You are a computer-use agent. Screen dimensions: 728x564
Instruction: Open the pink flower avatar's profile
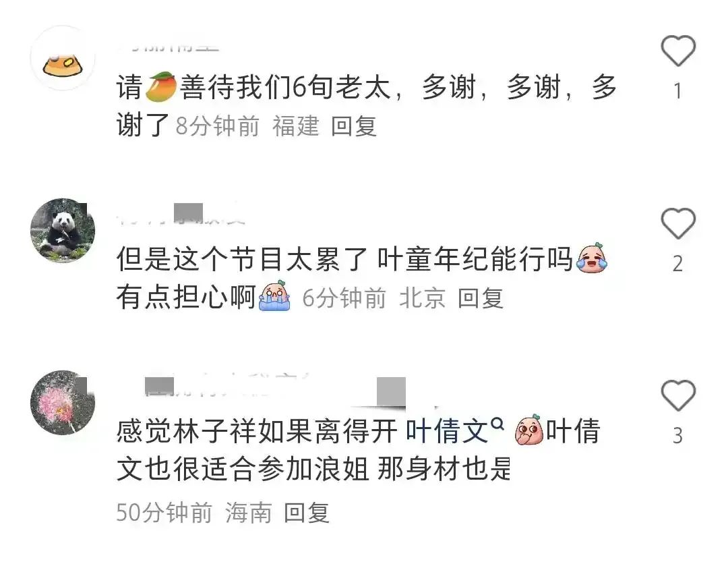coord(63,402)
